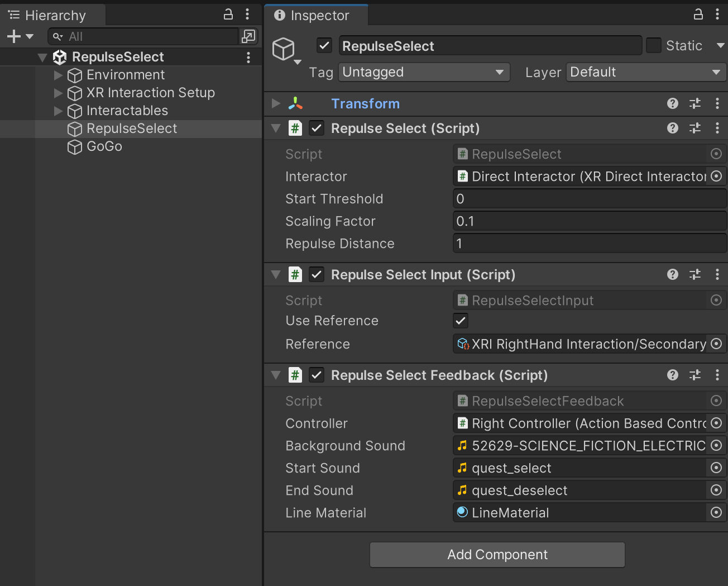The width and height of the screenshot is (728, 586).
Task: Disable the Repulse Select Feedback script
Action: pyautogui.click(x=317, y=375)
